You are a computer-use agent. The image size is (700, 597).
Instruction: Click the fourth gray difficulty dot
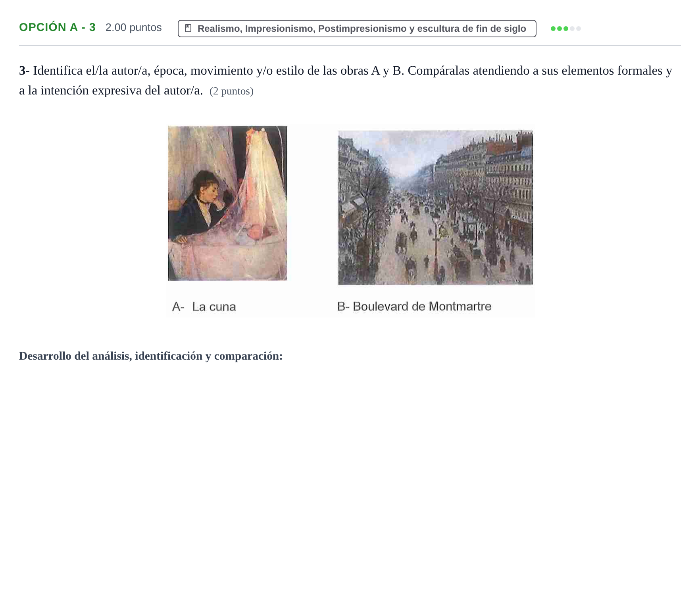(x=572, y=29)
